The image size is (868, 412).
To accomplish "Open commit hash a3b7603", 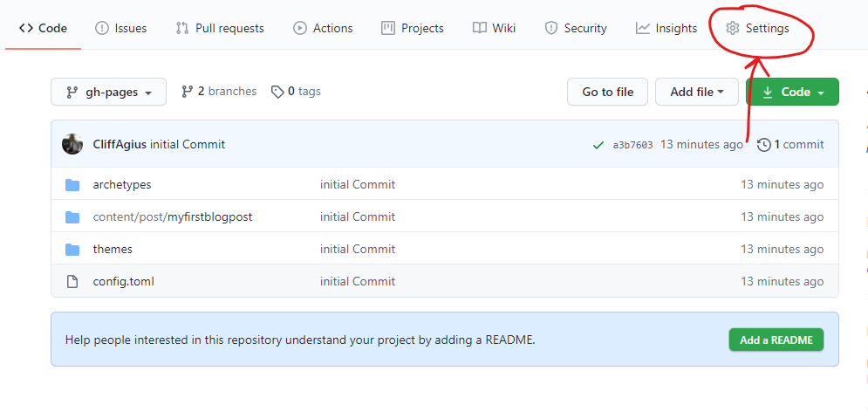I will click(x=632, y=145).
